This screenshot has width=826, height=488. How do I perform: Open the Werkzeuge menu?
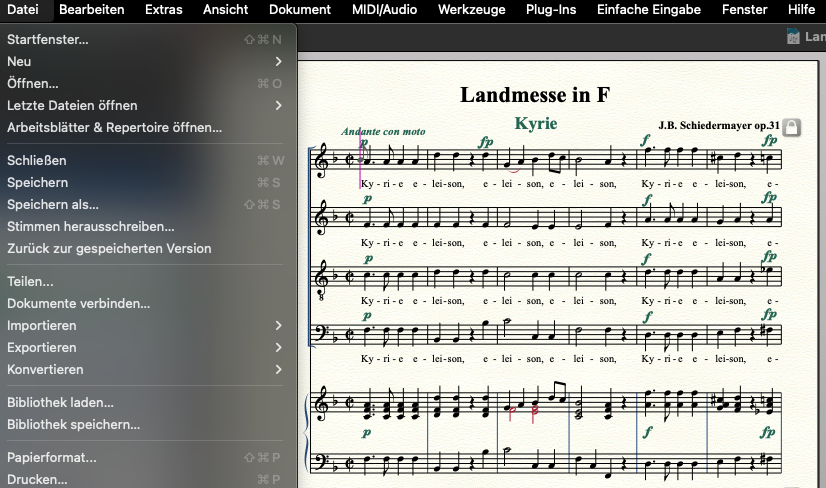click(x=471, y=9)
